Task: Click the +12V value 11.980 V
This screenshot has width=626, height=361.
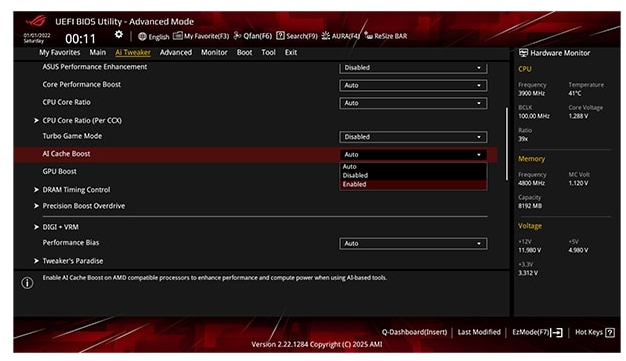Action: pos(529,250)
